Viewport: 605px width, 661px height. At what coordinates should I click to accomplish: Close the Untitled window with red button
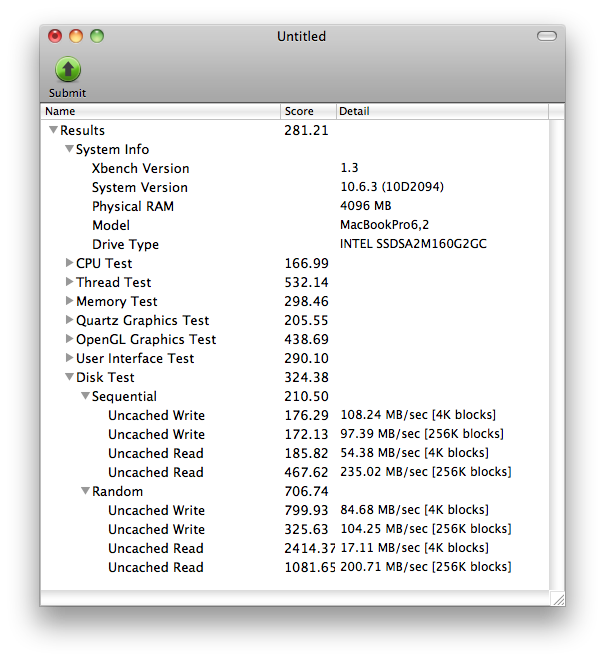(55, 36)
